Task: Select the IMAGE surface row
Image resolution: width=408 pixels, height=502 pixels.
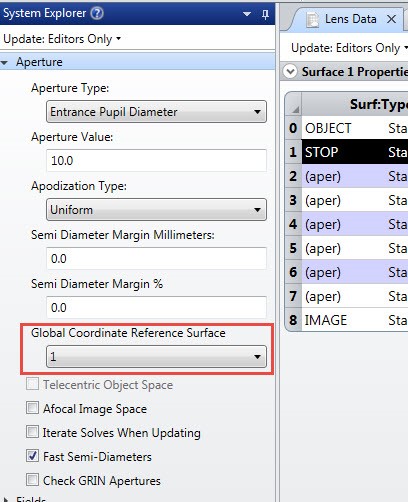Action: tap(355, 320)
